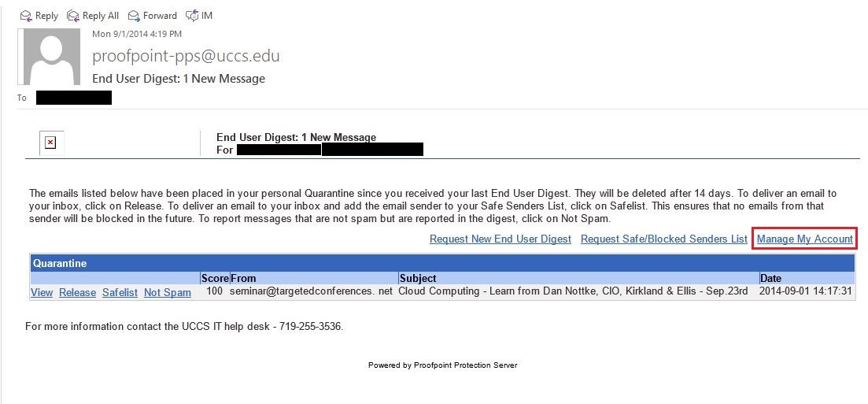Click the Forward button label

pyautogui.click(x=160, y=16)
